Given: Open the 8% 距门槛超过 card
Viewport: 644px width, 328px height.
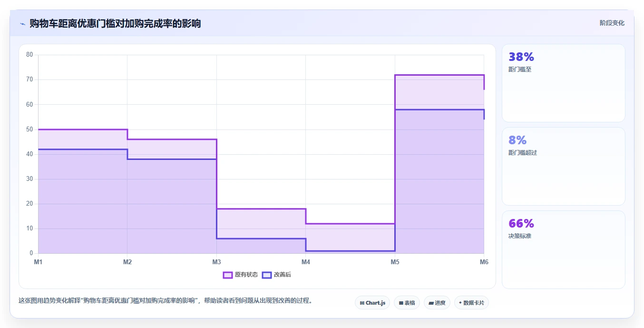Looking at the screenshot, I should coord(564,166).
